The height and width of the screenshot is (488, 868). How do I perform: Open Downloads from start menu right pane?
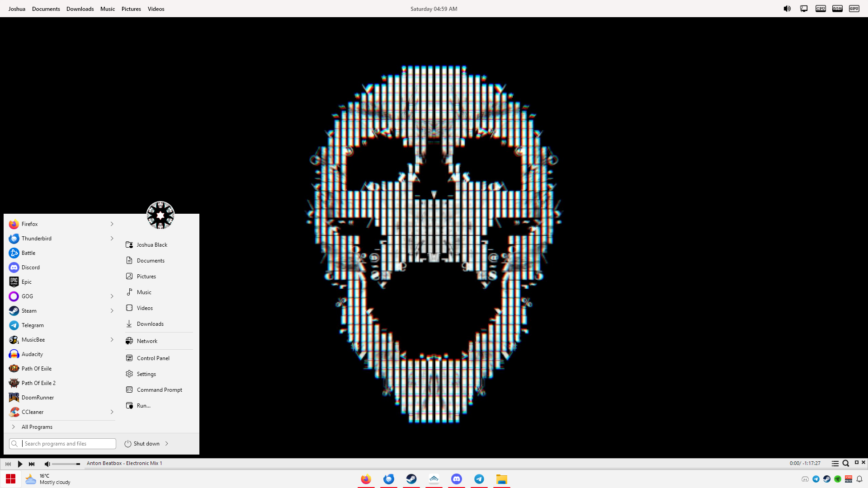pyautogui.click(x=159, y=324)
